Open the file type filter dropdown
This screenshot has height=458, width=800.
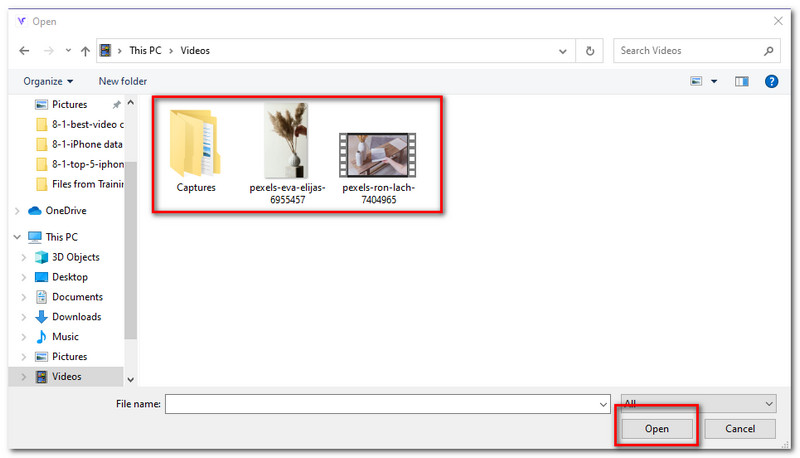pyautogui.click(x=698, y=404)
